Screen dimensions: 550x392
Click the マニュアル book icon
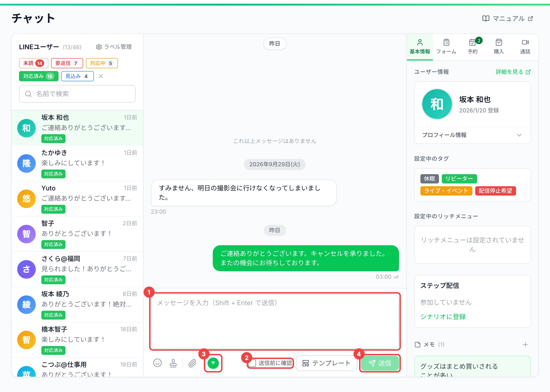coord(485,19)
